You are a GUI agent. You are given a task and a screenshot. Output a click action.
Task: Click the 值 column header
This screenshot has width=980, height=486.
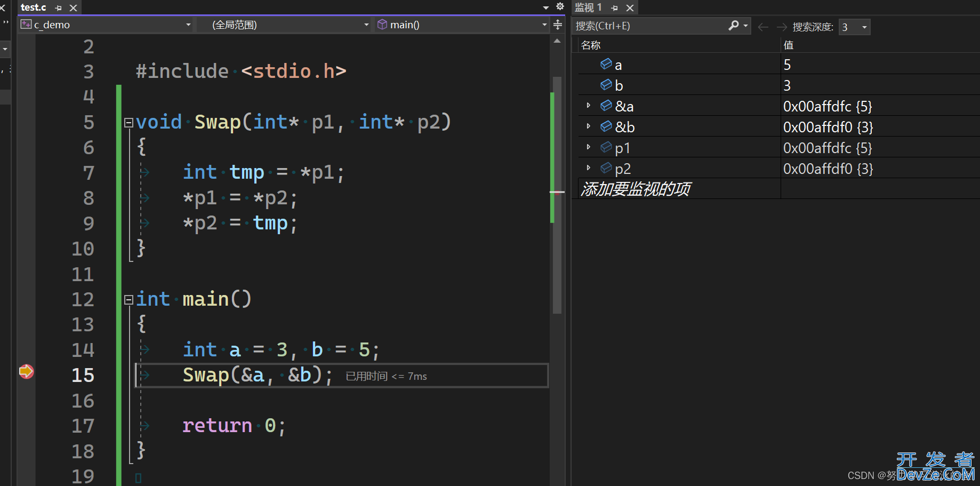point(789,45)
